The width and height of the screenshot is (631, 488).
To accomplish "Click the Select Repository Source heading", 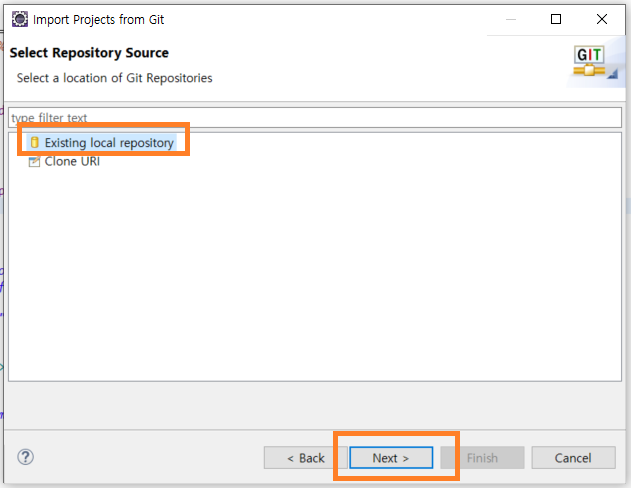I will pos(89,53).
